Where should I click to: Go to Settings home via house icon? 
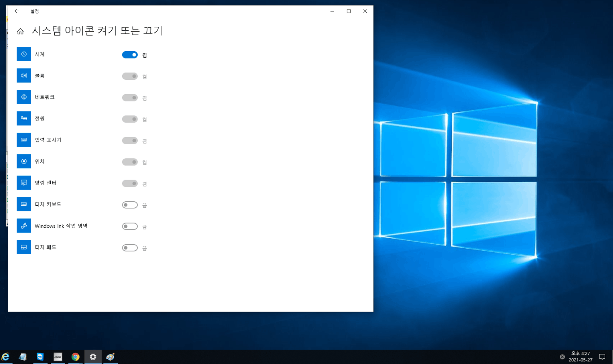pyautogui.click(x=20, y=31)
